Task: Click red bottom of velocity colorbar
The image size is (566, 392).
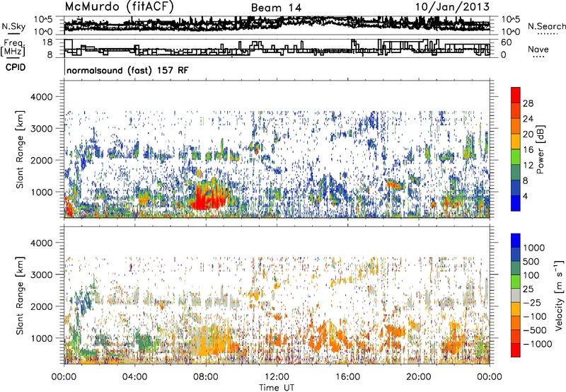Action: click(x=516, y=350)
